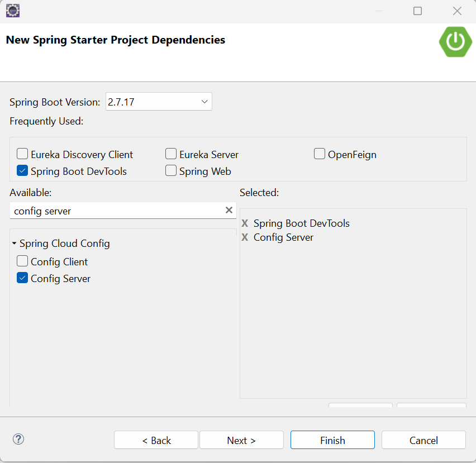
Task: Enable the OpenFeign checkbox
Action: tap(320, 154)
